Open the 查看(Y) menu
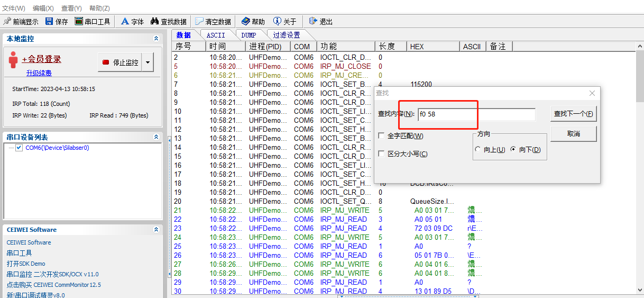 pyautogui.click(x=71, y=8)
